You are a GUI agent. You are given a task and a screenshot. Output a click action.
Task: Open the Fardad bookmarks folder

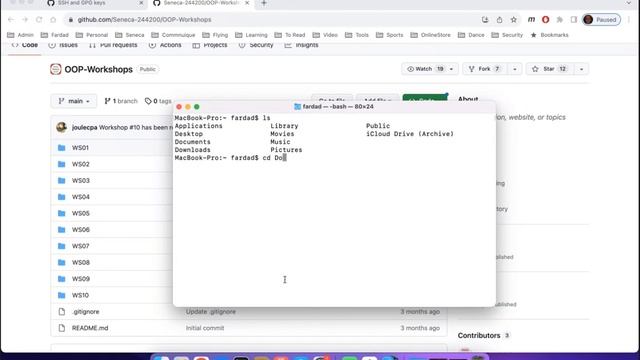click(x=55, y=35)
